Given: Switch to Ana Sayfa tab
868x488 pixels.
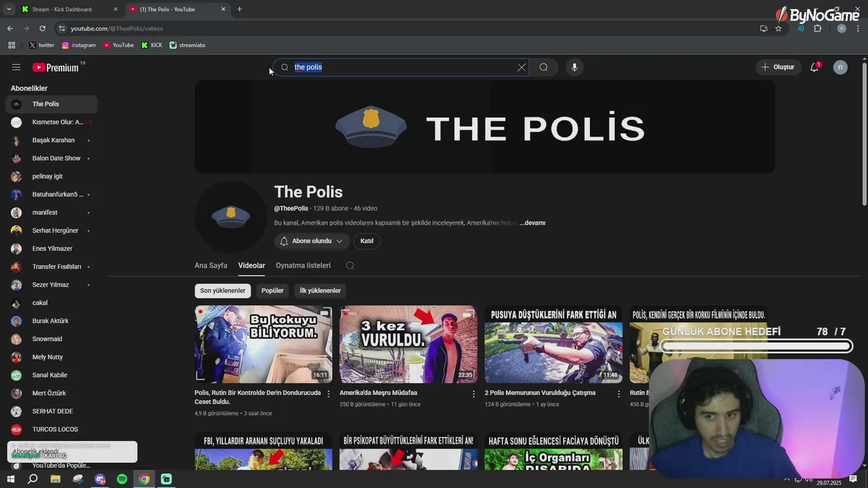Looking at the screenshot, I should pyautogui.click(x=211, y=266).
